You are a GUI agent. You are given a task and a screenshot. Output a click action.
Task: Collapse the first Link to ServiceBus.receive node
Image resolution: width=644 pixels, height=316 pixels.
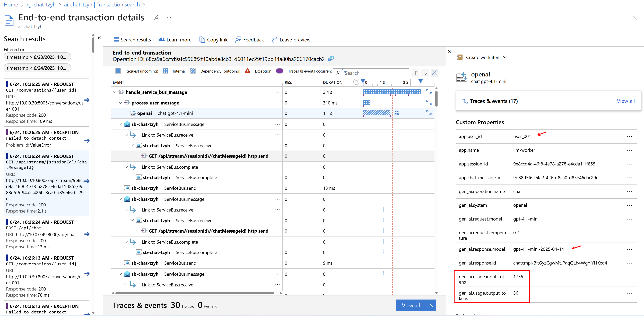[126, 135]
